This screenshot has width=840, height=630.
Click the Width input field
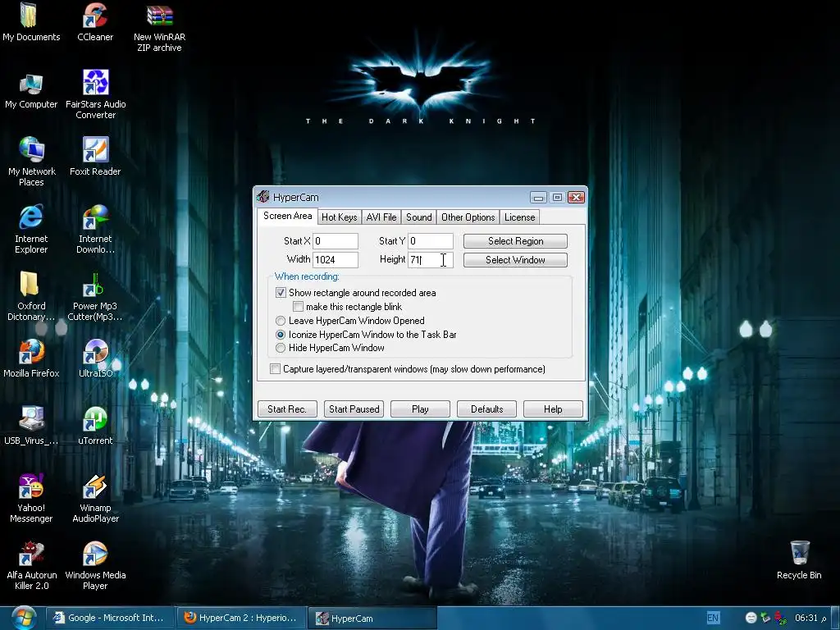336,260
